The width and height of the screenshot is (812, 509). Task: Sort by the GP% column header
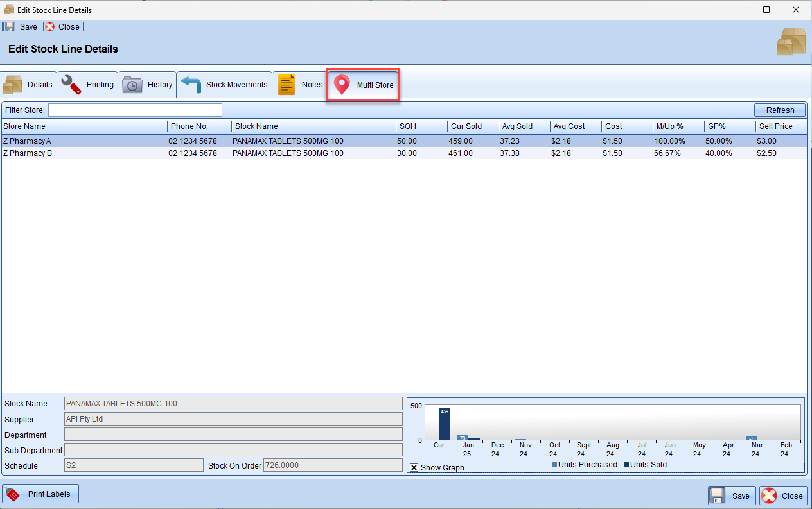[730, 126]
